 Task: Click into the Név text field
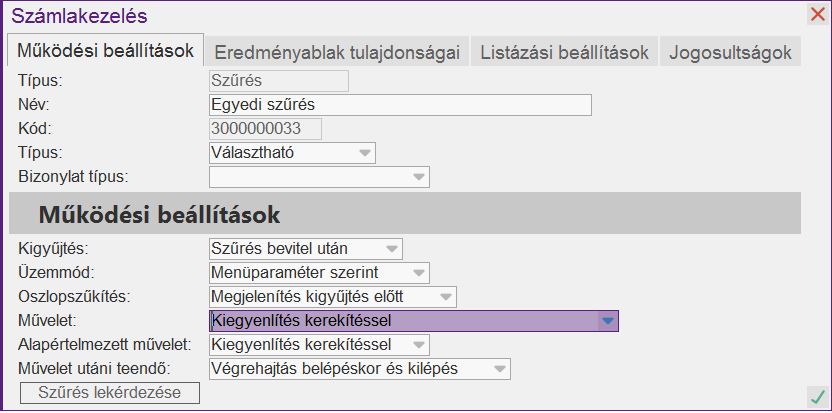click(400, 105)
